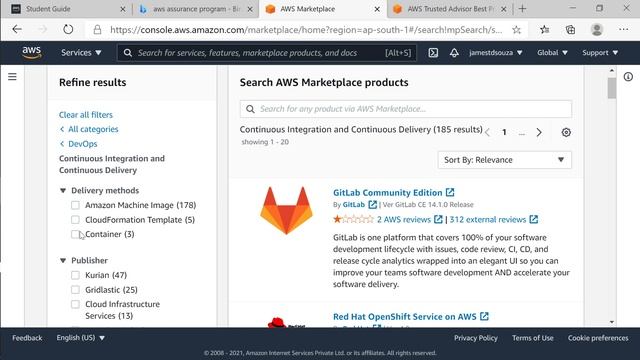This screenshot has height=360, width=640.
Task: Click external link icon beside Red Hat OpenShift
Action: (484, 316)
